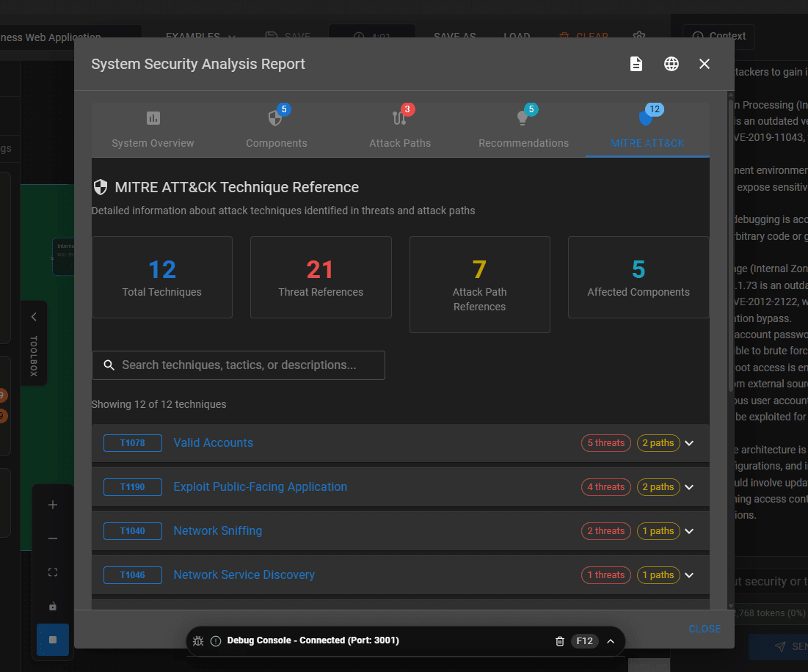Viewport: 808px width, 672px height.
Task: Click the '1 threats' chip
Action: 606,575
